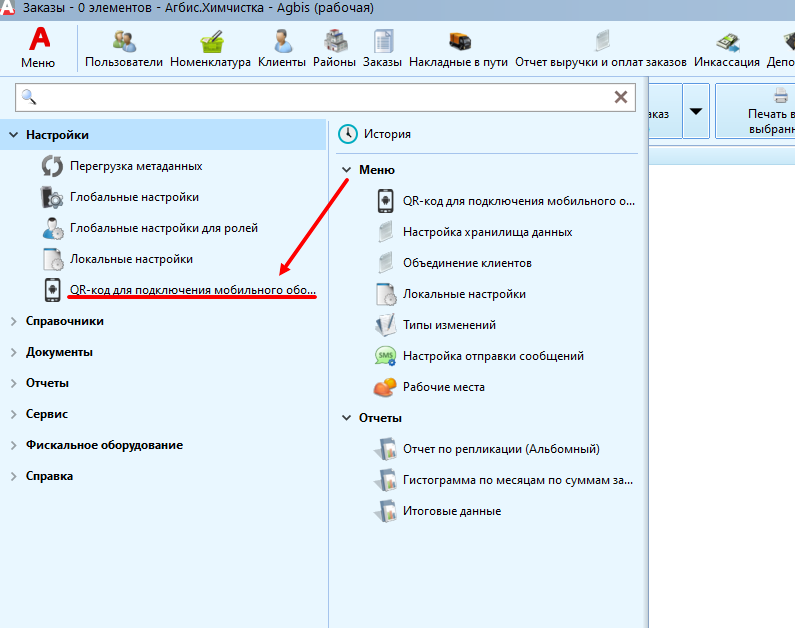Open Номенклатура basket icon in toolbar

(210, 49)
